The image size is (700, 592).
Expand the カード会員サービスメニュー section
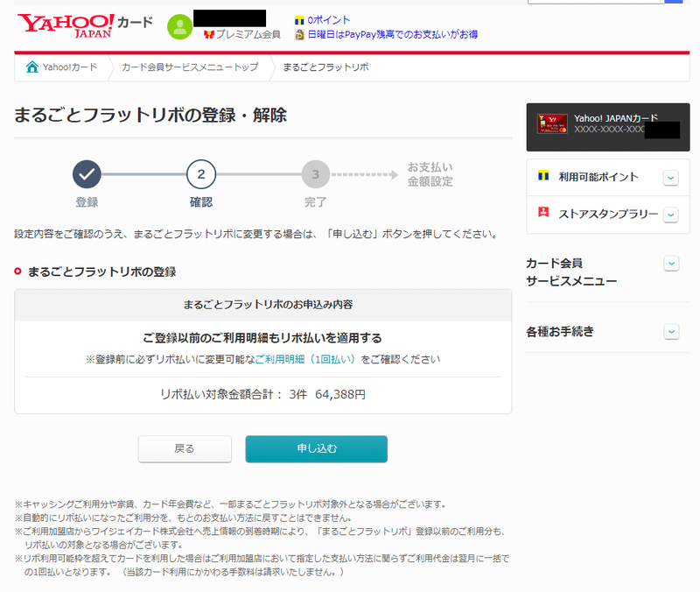point(671,264)
